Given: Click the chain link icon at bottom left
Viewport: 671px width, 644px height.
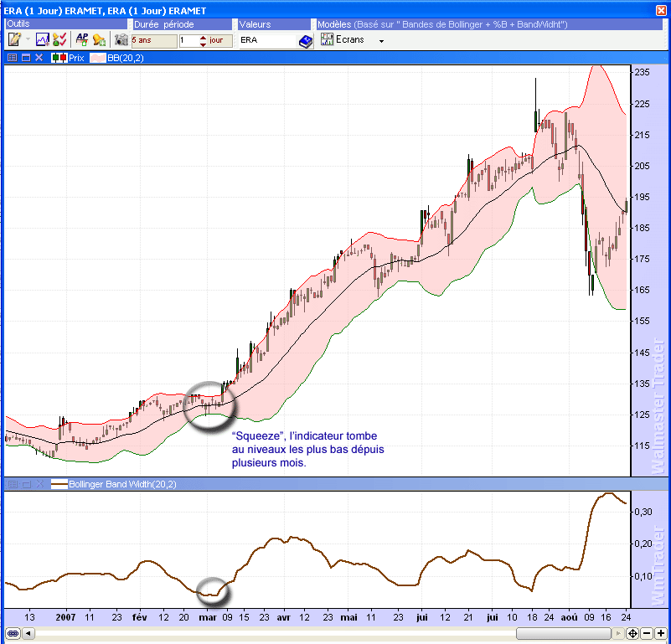Looking at the screenshot, I should pos(13,633).
